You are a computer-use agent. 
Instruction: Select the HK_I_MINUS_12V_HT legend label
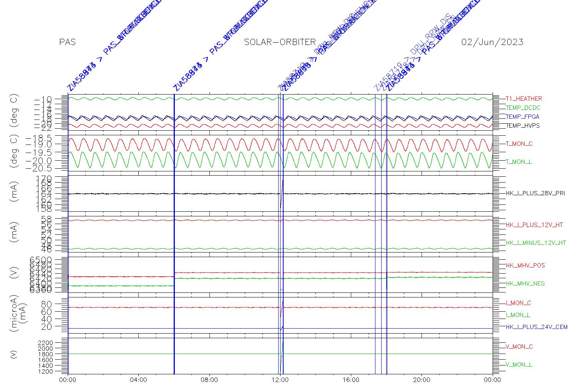click(536, 243)
